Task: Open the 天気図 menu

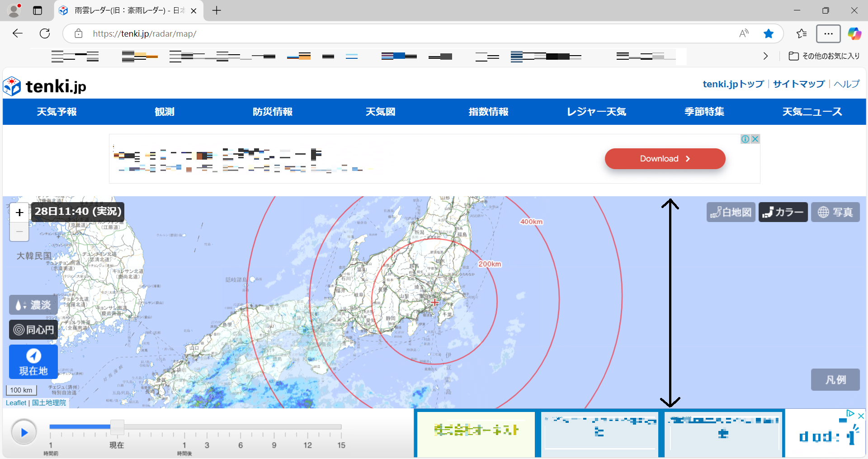Action: (381, 112)
